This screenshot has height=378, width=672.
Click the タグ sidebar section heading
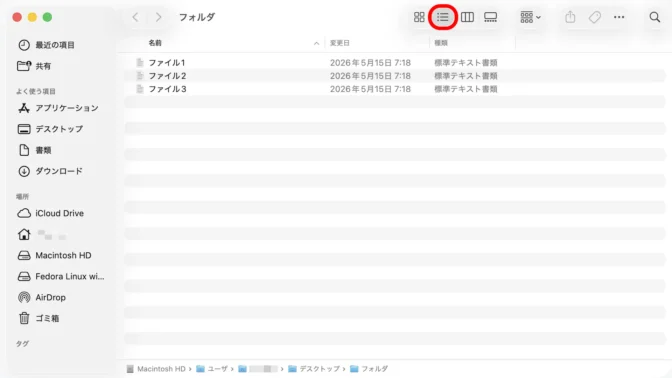(22, 344)
